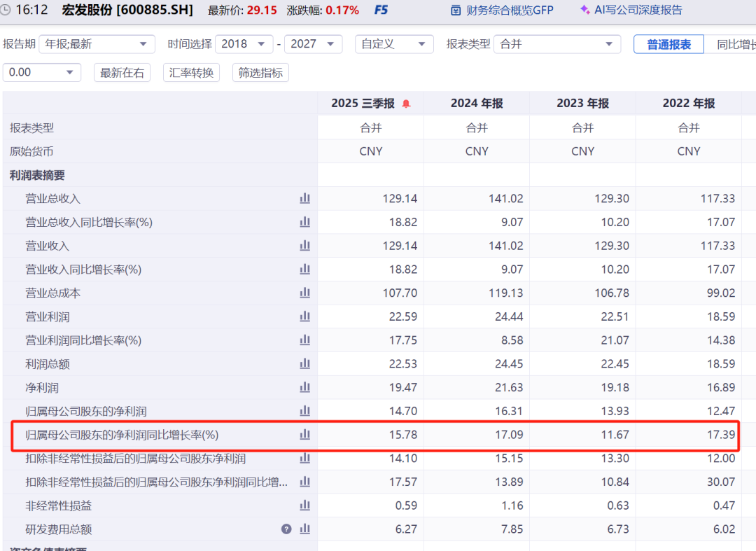Click help question mark beside 研发费用总额
Screen dimensions: 756x551
286,529
